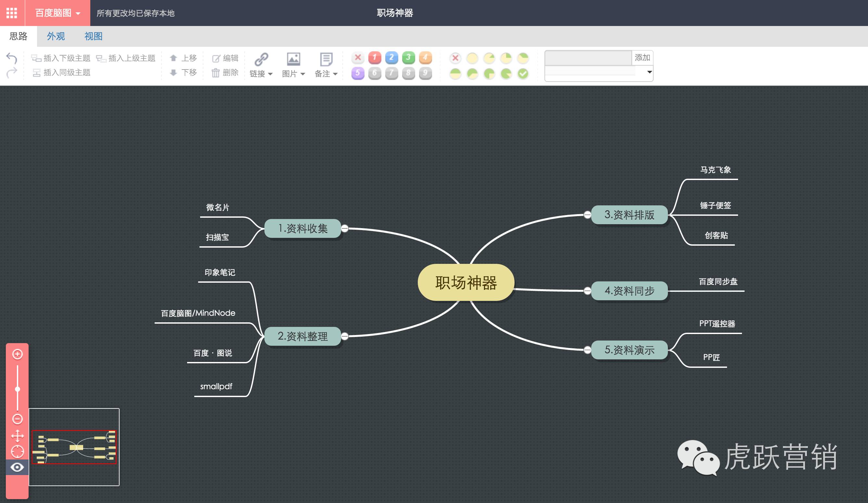The width and height of the screenshot is (868, 503).
Task: Expand the 备注 dropdown arrow
Action: pos(335,74)
